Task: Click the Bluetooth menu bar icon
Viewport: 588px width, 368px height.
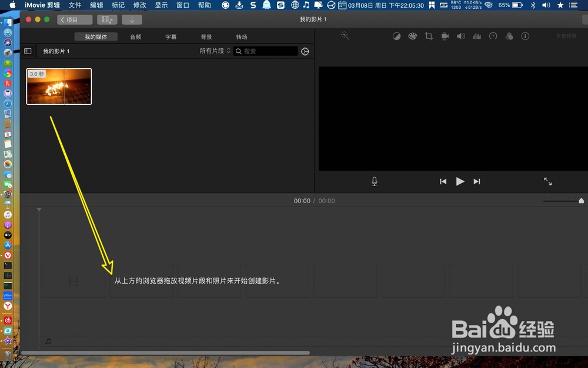Action: tap(533, 5)
